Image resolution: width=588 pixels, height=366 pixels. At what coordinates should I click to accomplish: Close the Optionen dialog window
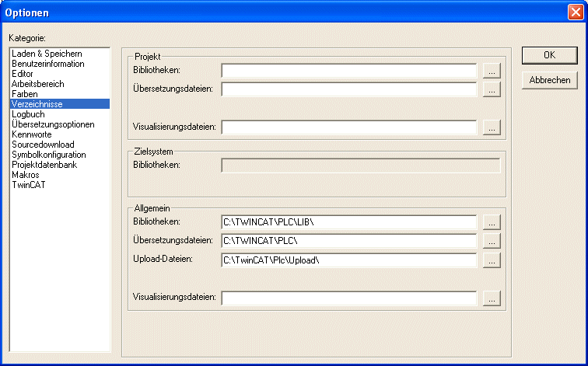click(574, 12)
